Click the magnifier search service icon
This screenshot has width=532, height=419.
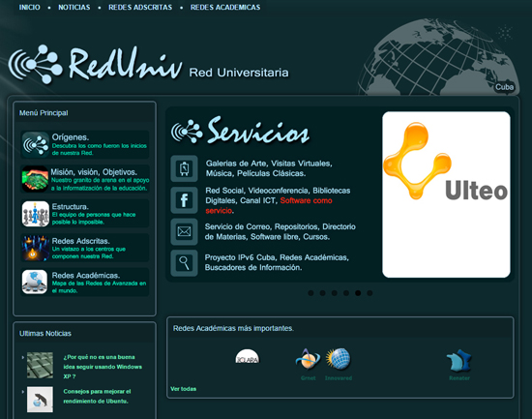click(184, 263)
